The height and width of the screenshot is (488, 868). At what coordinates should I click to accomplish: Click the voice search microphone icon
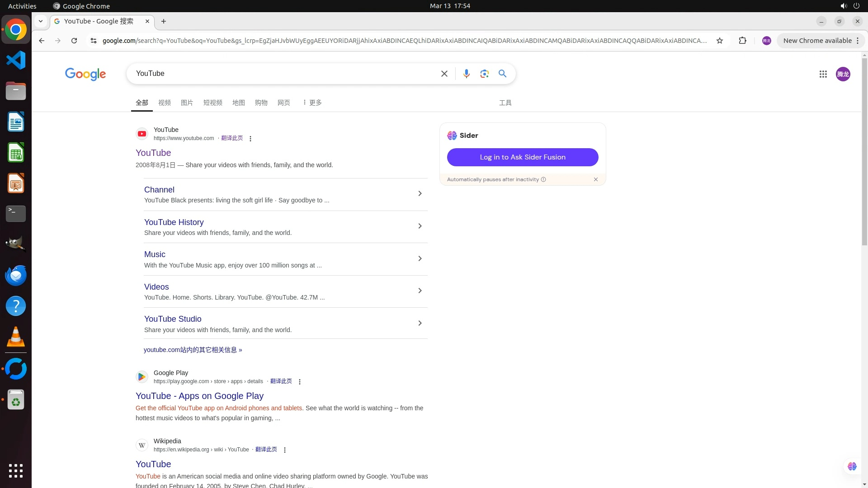point(466,74)
